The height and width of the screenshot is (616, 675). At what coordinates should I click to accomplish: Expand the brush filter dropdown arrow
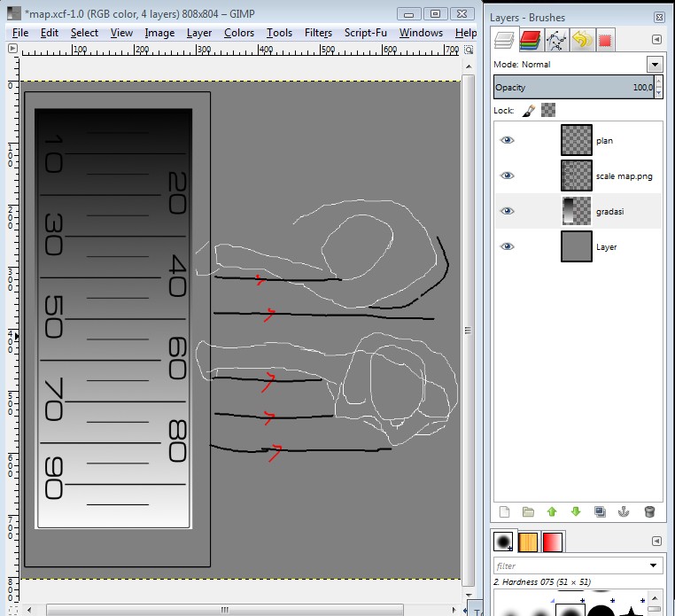tap(654, 565)
